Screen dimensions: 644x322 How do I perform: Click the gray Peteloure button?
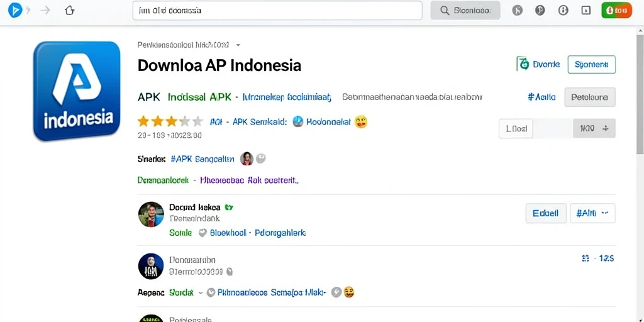590,97
